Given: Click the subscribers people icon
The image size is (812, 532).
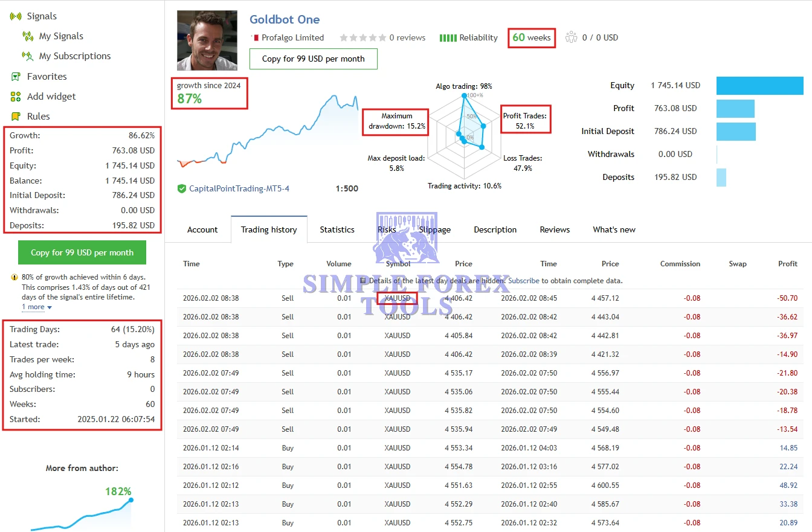Looking at the screenshot, I should [571, 37].
